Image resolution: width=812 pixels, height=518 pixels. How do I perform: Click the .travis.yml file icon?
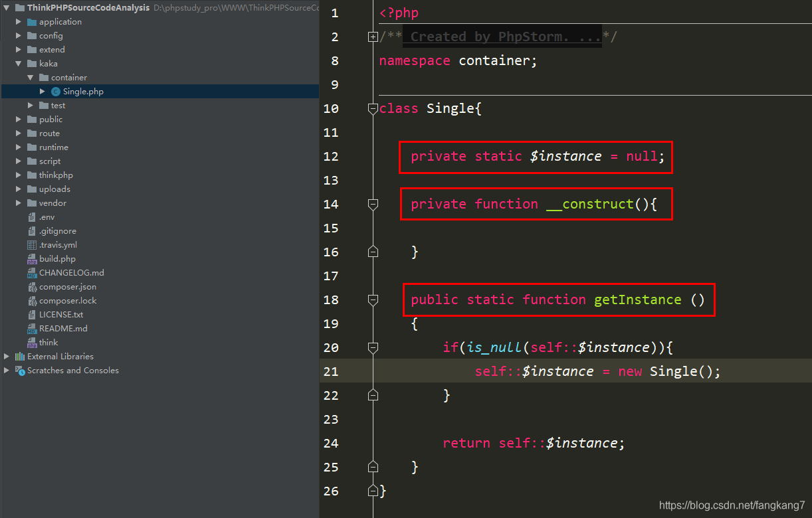click(32, 245)
